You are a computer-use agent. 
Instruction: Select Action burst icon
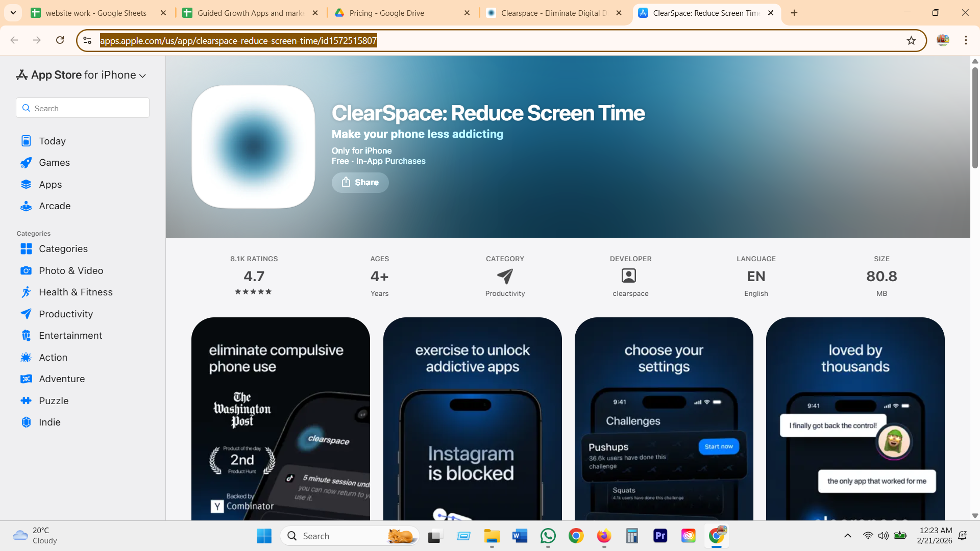pyautogui.click(x=26, y=358)
